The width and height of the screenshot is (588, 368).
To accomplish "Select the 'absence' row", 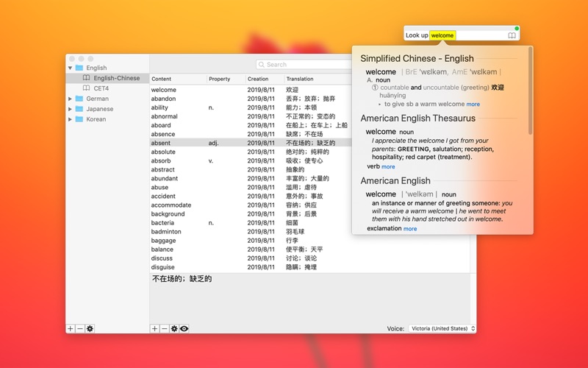I will pyautogui.click(x=251, y=134).
